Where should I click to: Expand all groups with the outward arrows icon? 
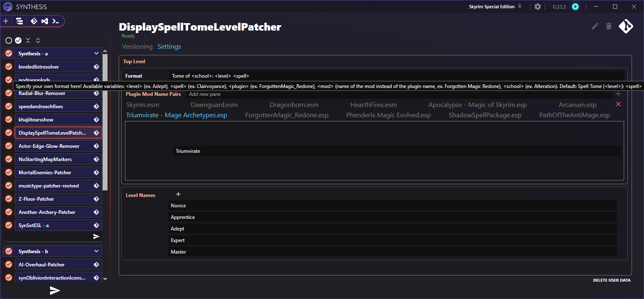click(38, 40)
